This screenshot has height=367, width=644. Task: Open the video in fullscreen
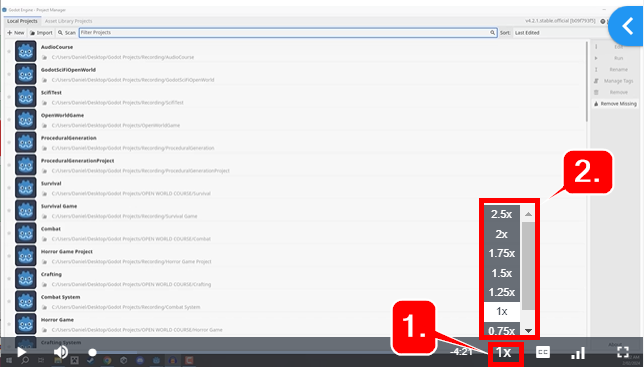coord(623,352)
